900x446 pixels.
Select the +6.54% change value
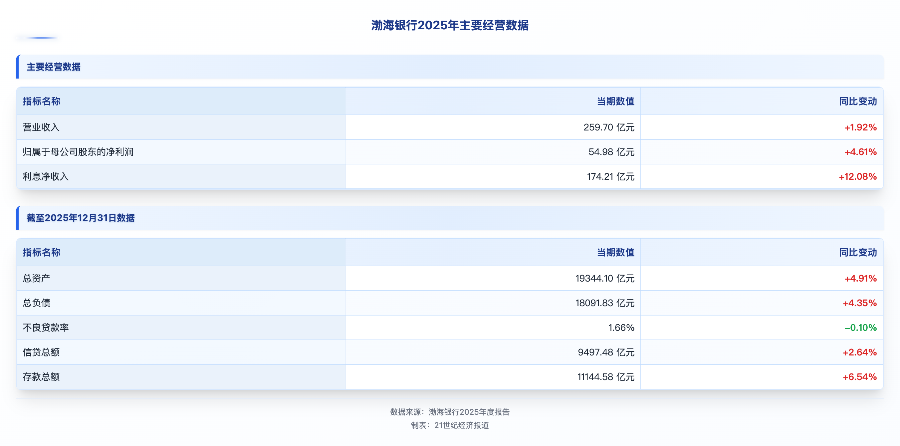coord(860,377)
